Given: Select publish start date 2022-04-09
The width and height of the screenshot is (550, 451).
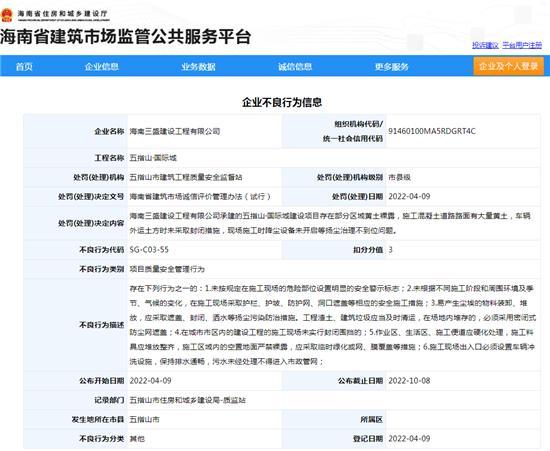Looking at the screenshot, I should coord(150,381).
